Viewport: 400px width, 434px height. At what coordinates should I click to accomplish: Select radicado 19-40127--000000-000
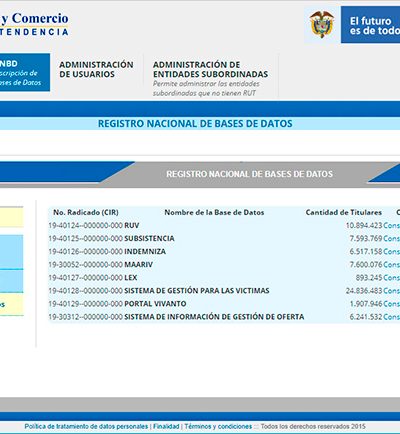point(86,277)
